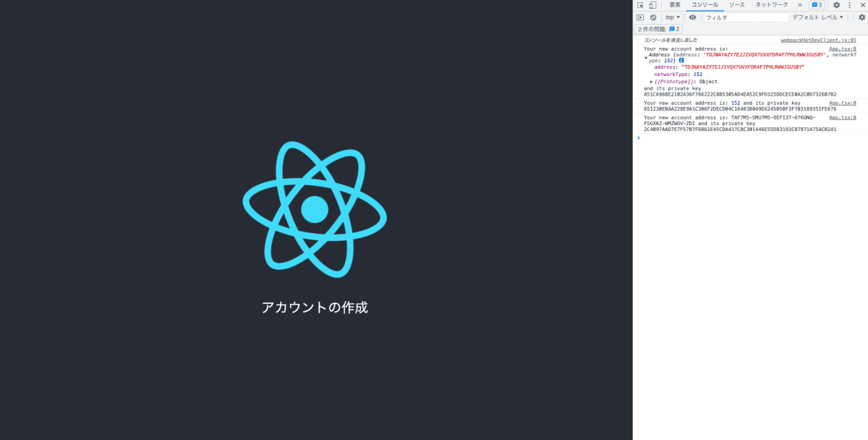Click the 2 件の問題 issues button
The image size is (868, 440).
pyautogui.click(x=659, y=29)
